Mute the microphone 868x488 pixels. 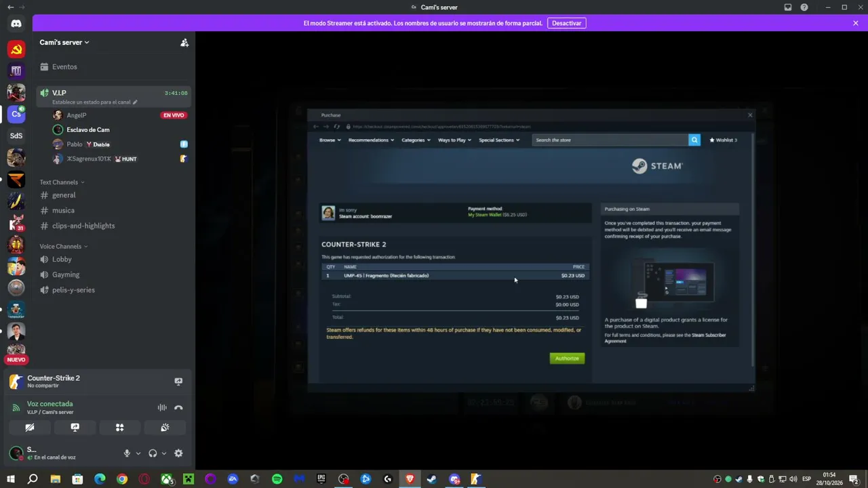pyautogui.click(x=127, y=453)
